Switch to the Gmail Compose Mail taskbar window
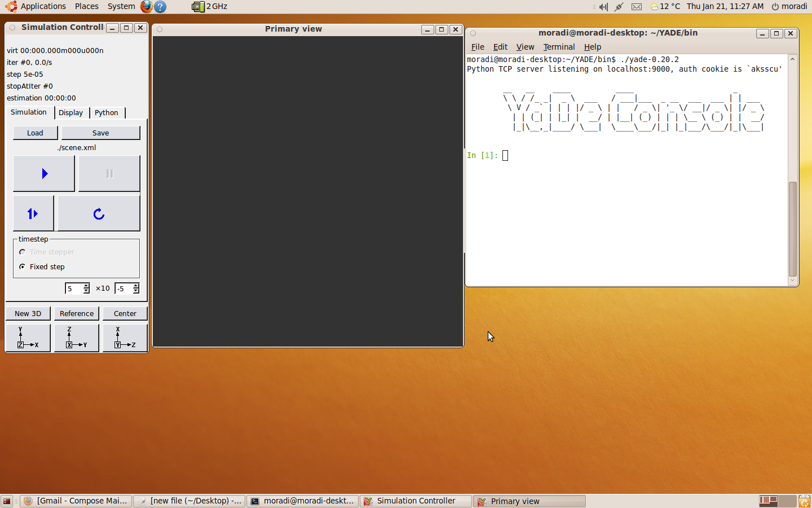 76,501
